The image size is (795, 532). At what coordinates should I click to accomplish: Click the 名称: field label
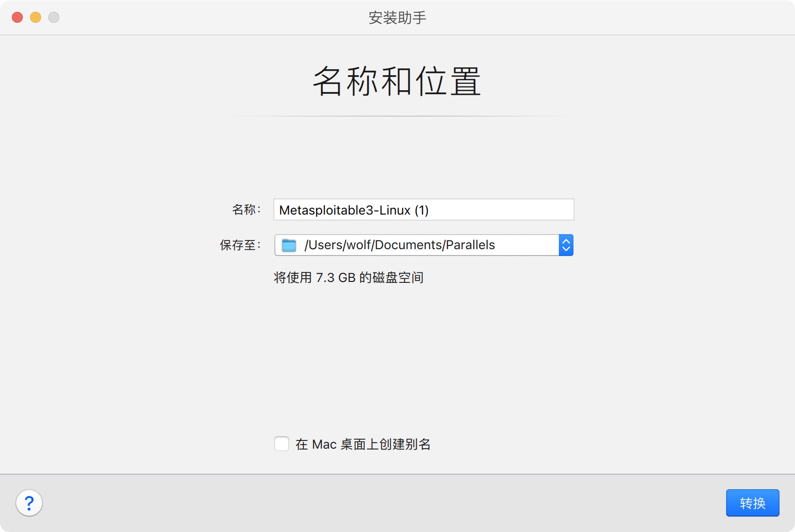point(246,210)
